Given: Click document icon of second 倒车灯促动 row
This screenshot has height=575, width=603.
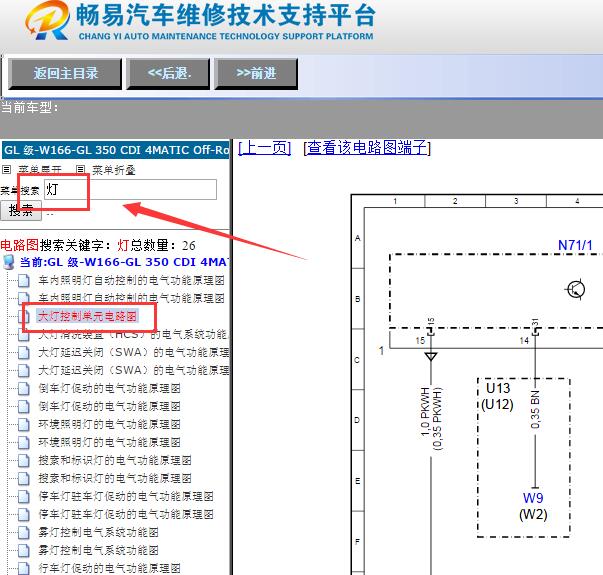Looking at the screenshot, I should [x=24, y=407].
